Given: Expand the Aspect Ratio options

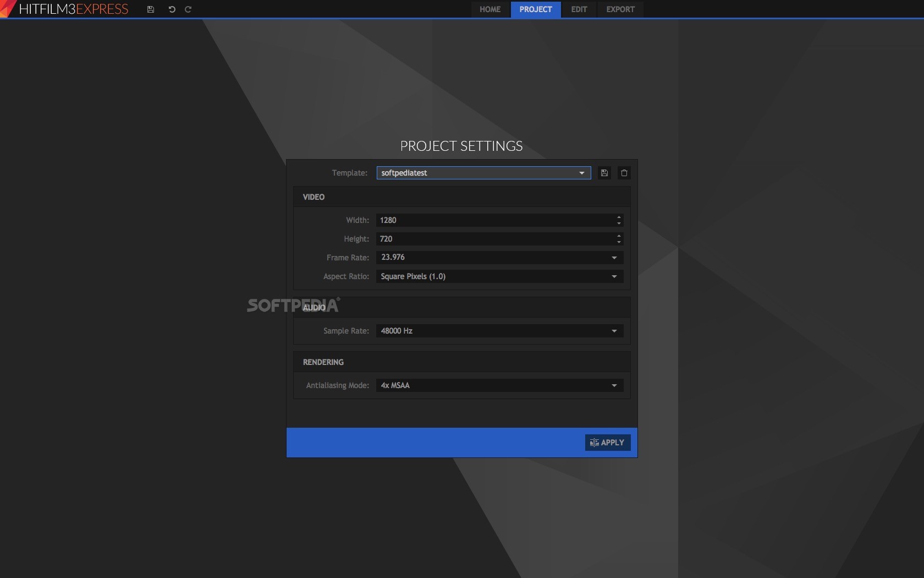Looking at the screenshot, I should [614, 277].
